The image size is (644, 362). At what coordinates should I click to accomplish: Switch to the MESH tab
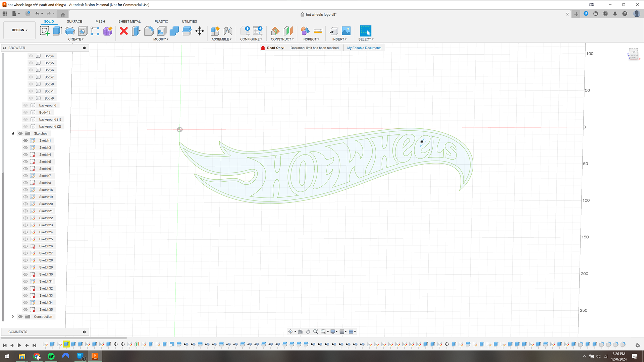pos(100,21)
